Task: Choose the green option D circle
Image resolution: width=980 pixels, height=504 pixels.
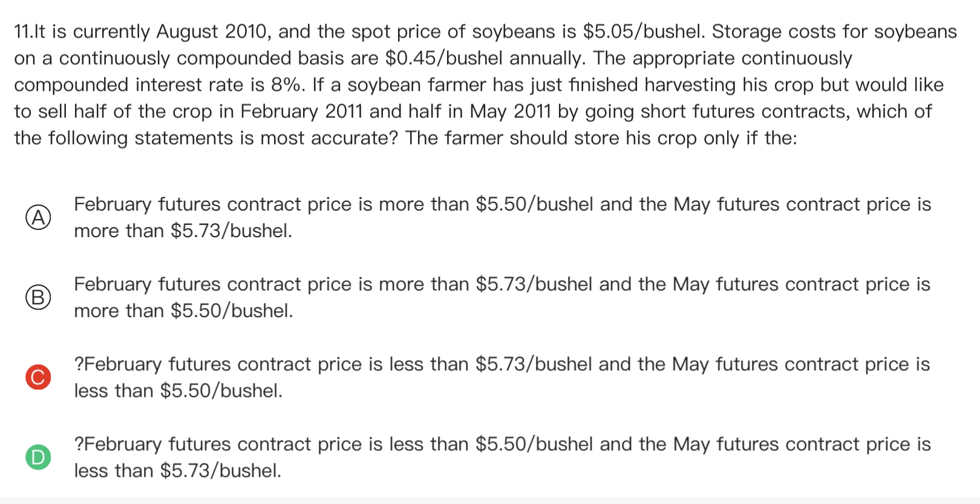Action: pos(38,457)
